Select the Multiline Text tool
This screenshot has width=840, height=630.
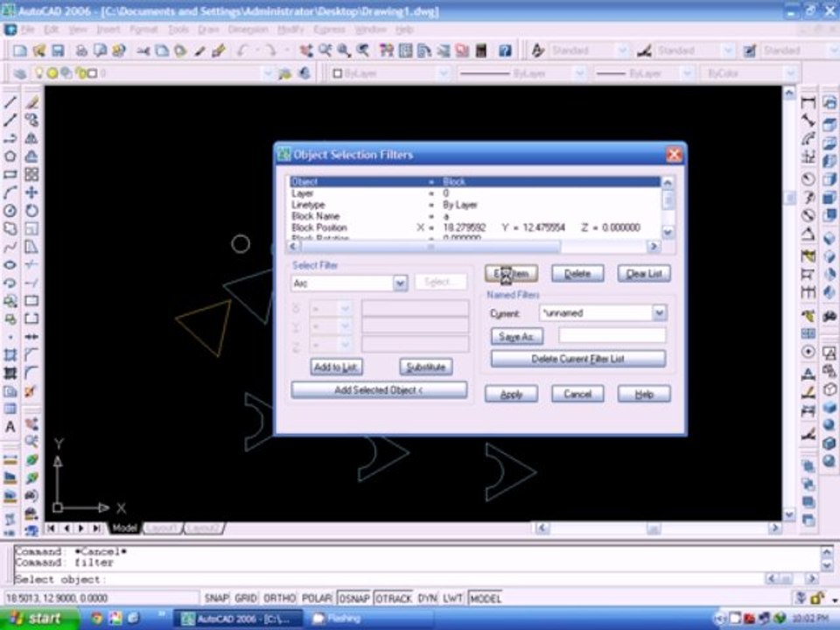tap(10, 427)
